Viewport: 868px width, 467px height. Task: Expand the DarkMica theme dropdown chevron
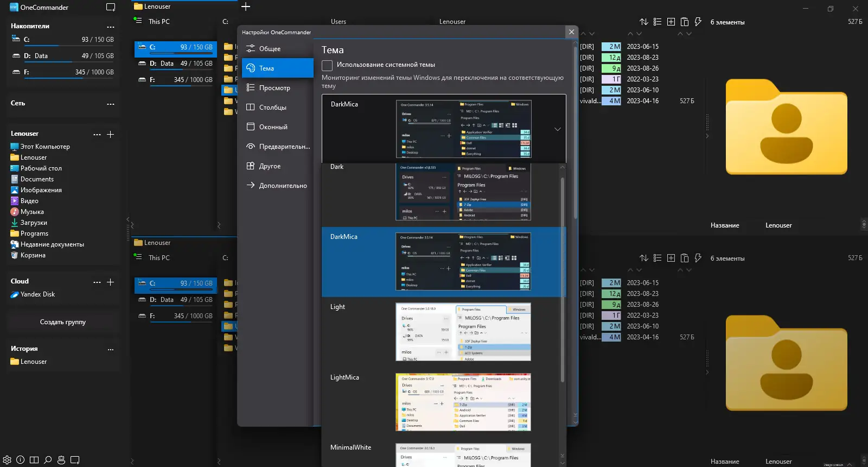click(x=558, y=129)
